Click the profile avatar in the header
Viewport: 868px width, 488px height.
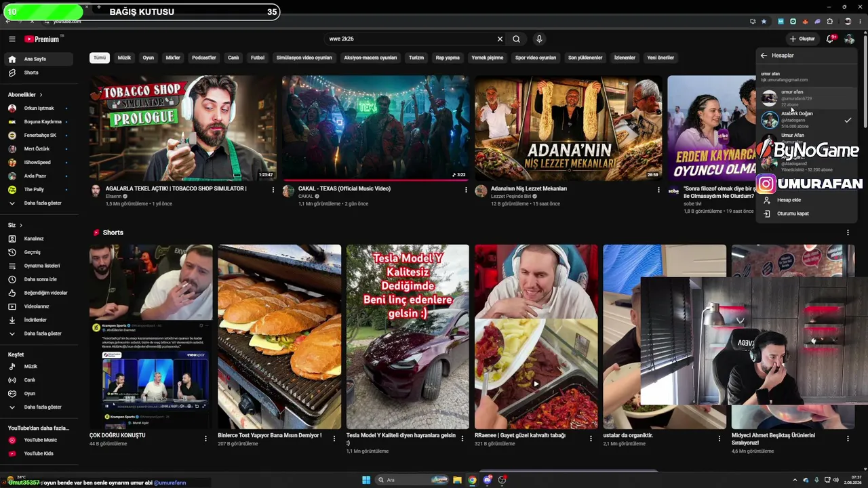click(849, 39)
